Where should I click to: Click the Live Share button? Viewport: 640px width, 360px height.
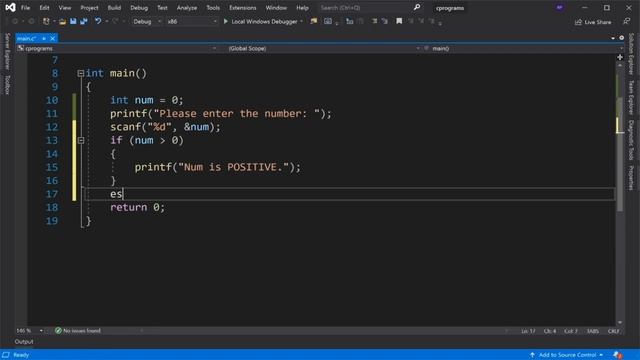click(593, 22)
